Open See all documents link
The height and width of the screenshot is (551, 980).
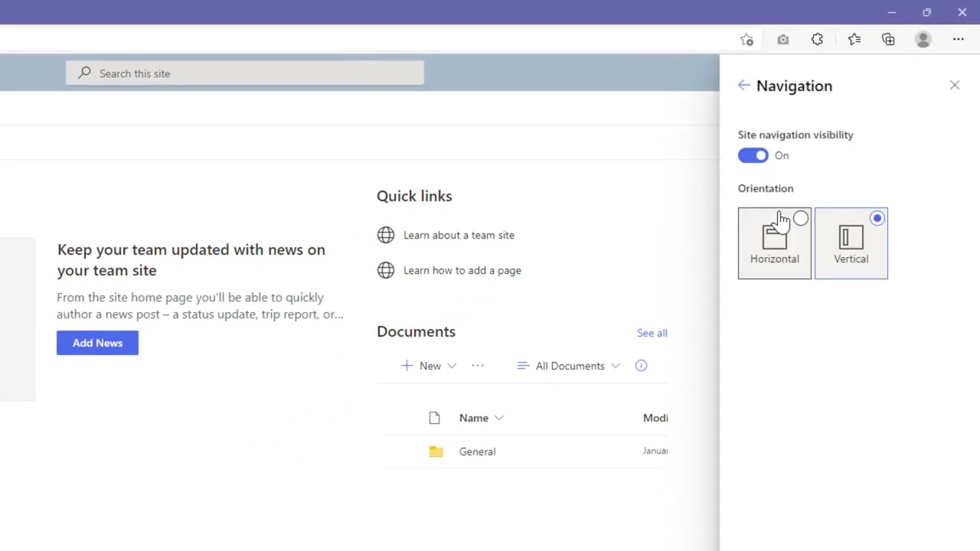coord(652,333)
